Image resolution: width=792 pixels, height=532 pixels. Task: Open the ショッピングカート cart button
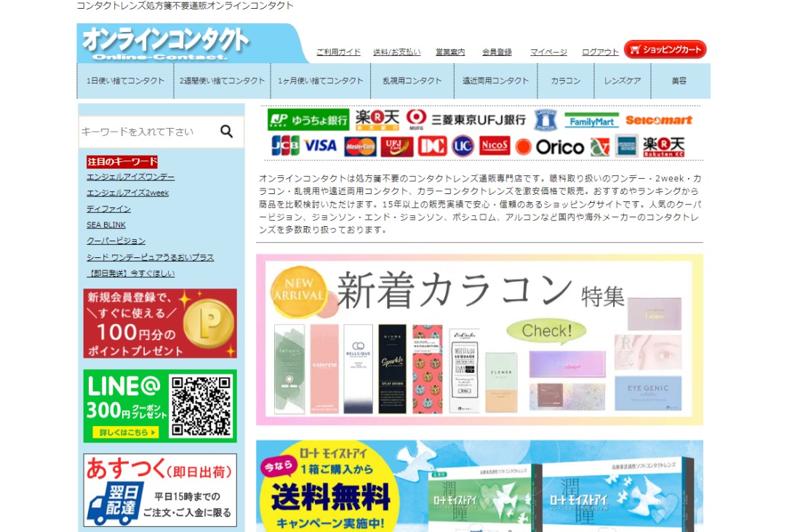point(665,49)
